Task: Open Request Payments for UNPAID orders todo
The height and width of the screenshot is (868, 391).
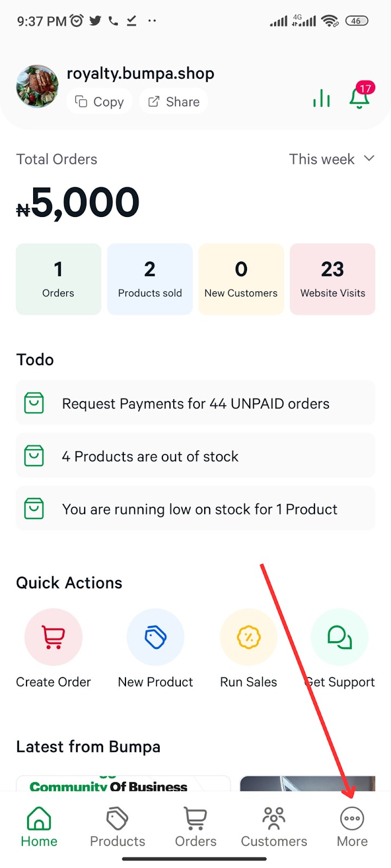Action: click(x=195, y=403)
